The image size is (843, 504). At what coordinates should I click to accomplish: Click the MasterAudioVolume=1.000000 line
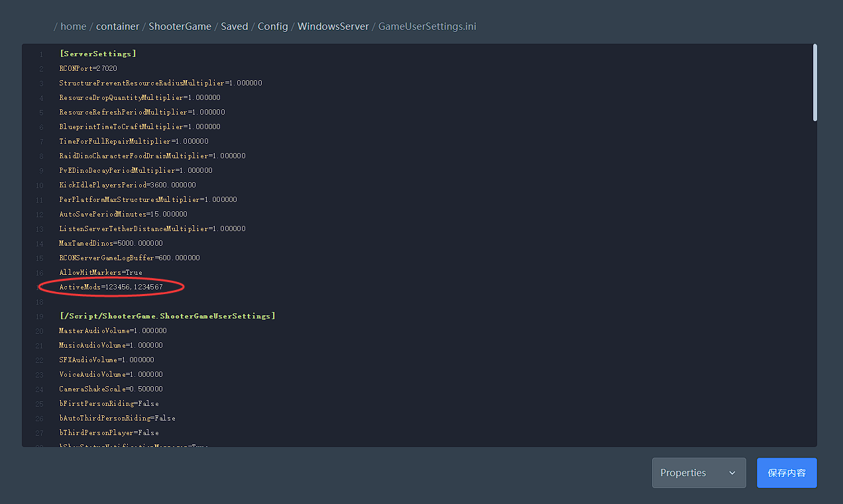coord(113,330)
